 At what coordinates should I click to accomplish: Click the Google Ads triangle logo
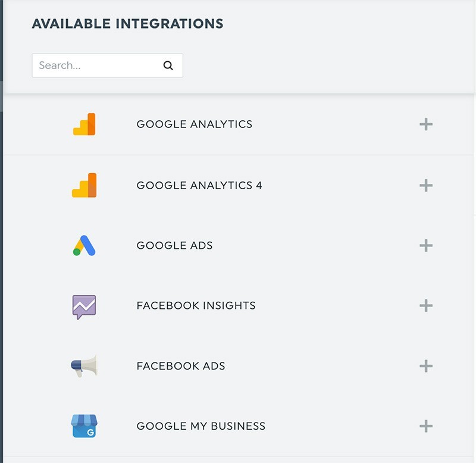pos(84,245)
